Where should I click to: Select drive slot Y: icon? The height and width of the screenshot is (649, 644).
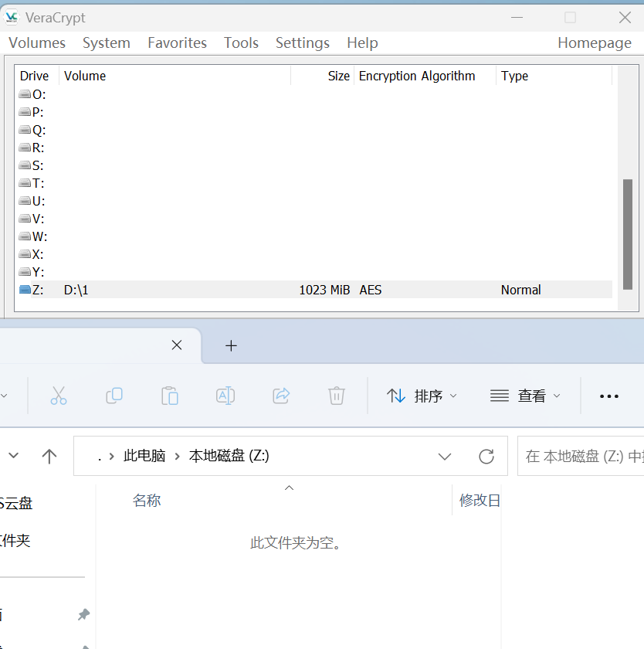(25, 272)
